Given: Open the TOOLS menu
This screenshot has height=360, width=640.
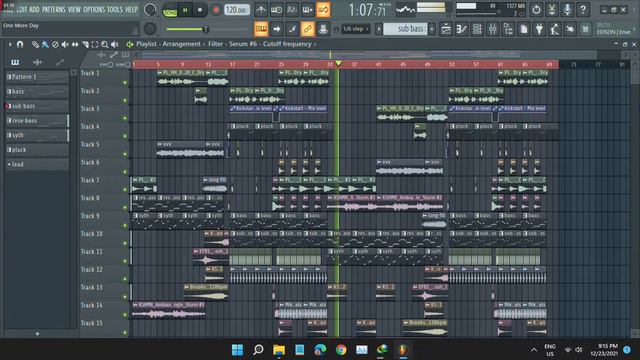Looking at the screenshot, I should point(115,9).
